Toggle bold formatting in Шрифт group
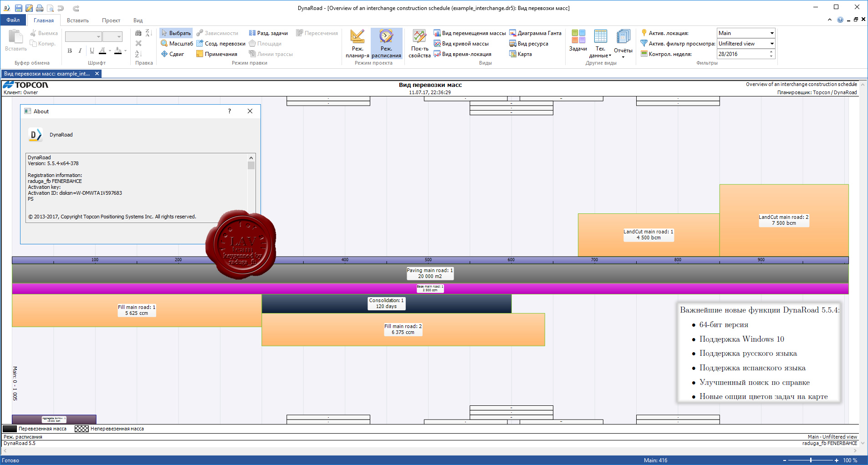 coord(70,51)
